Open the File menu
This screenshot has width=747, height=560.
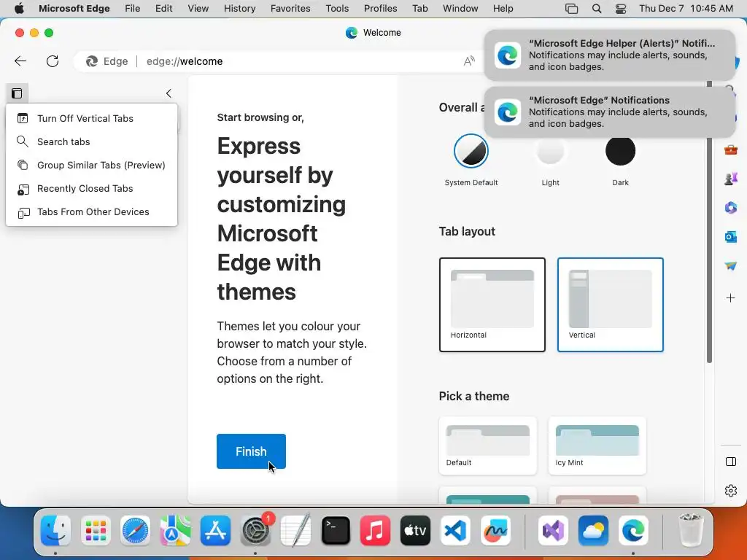[x=133, y=9]
